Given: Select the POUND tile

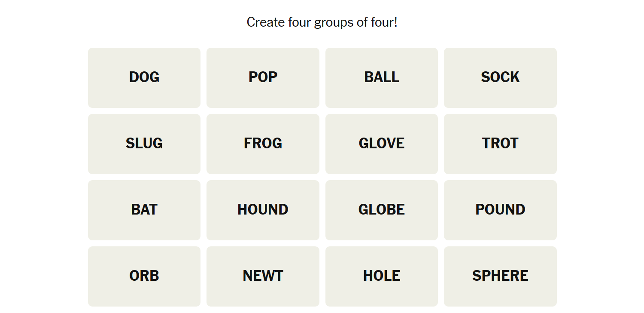Looking at the screenshot, I should (500, 210).
